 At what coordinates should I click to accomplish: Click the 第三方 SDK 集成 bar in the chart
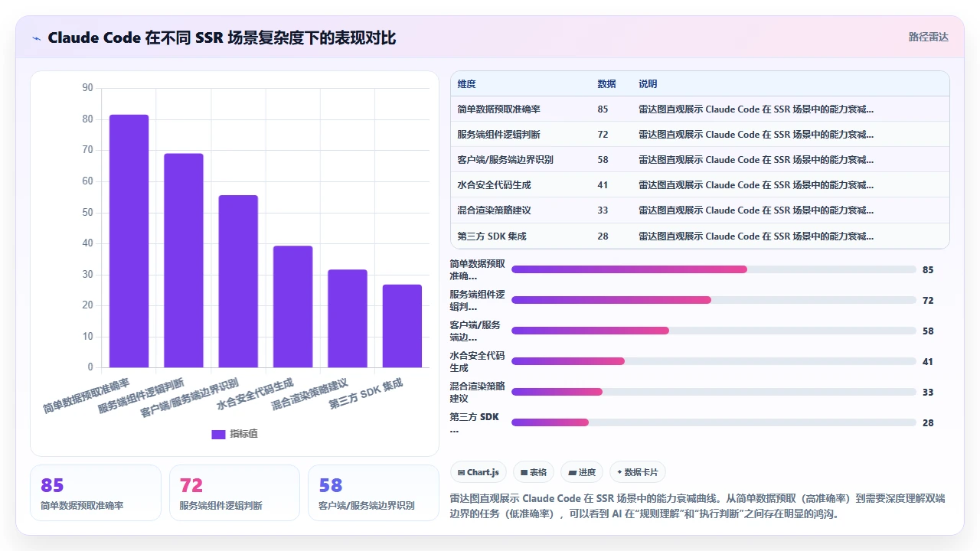tap(402, 326)
